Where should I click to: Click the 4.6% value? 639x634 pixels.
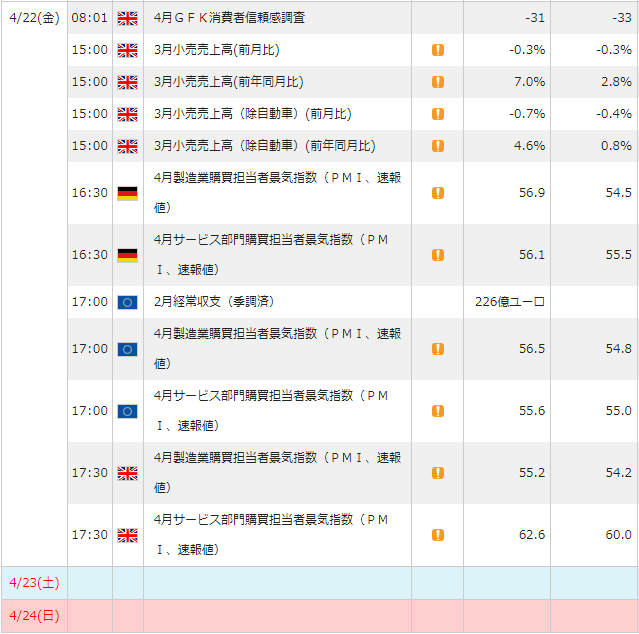(530, 146)
